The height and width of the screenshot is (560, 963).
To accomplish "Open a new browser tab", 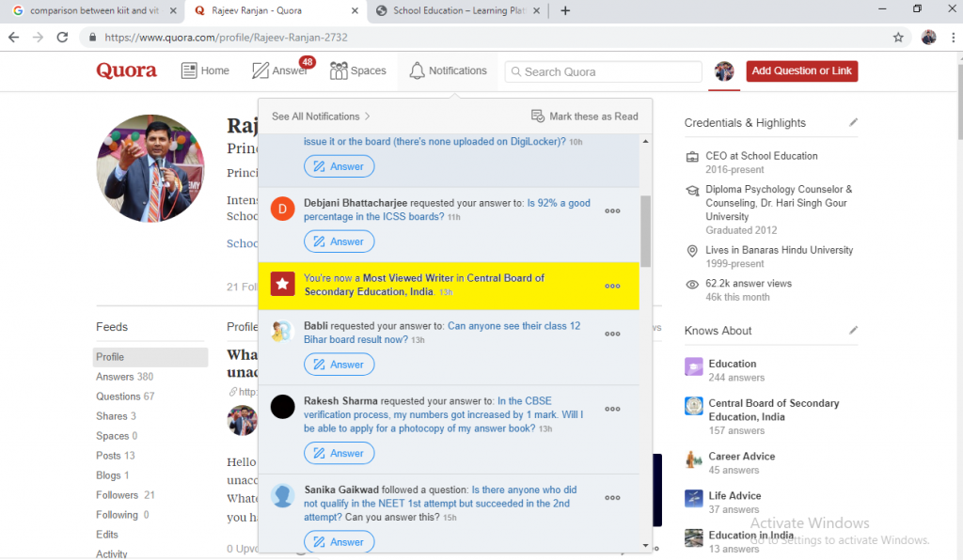I will [x=565, y=10].
